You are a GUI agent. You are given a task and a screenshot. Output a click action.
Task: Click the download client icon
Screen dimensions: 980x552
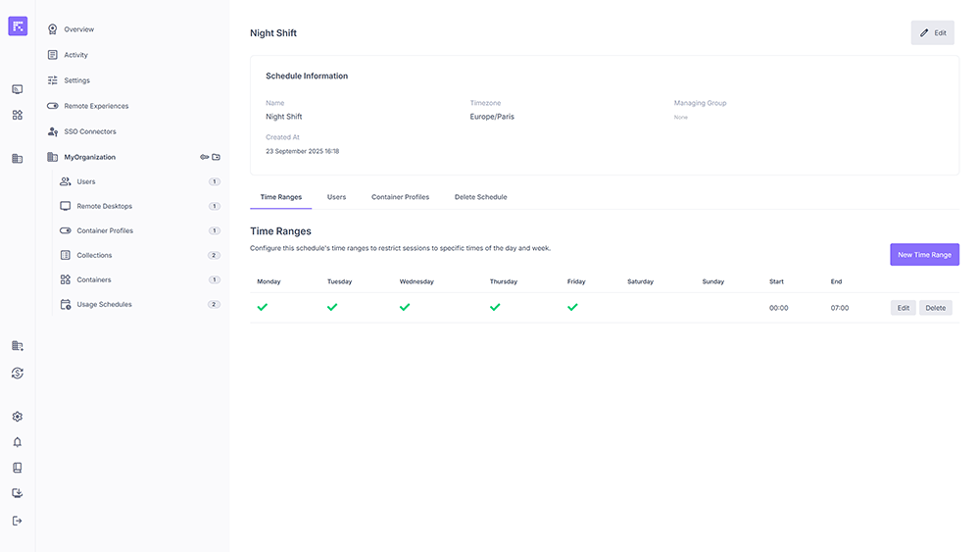tap(17, 493)
